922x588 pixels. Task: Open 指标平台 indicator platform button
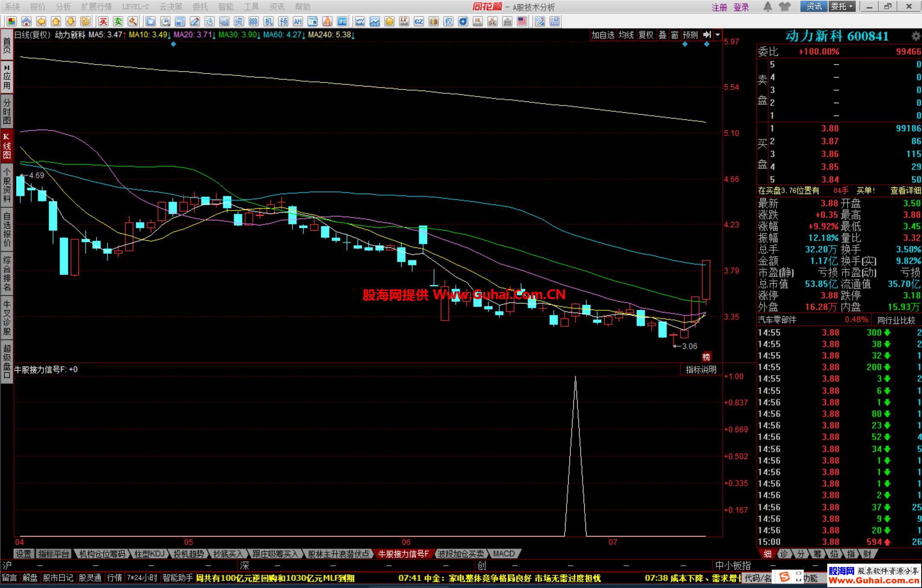(53, 554)
